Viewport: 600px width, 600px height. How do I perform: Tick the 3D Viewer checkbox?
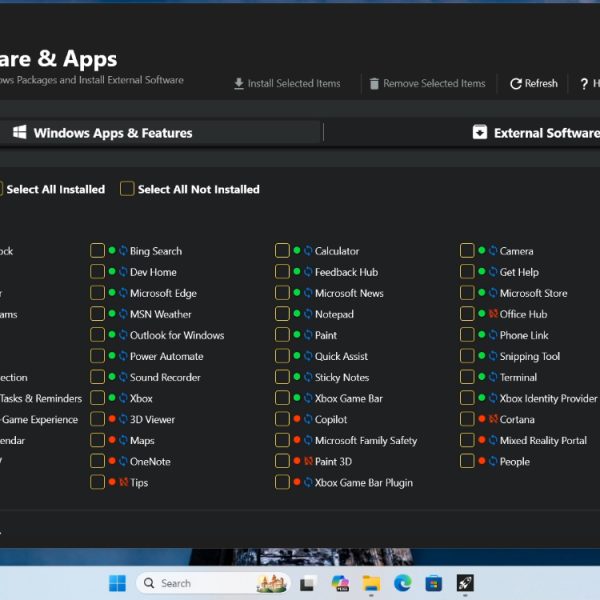coord(98,419)
